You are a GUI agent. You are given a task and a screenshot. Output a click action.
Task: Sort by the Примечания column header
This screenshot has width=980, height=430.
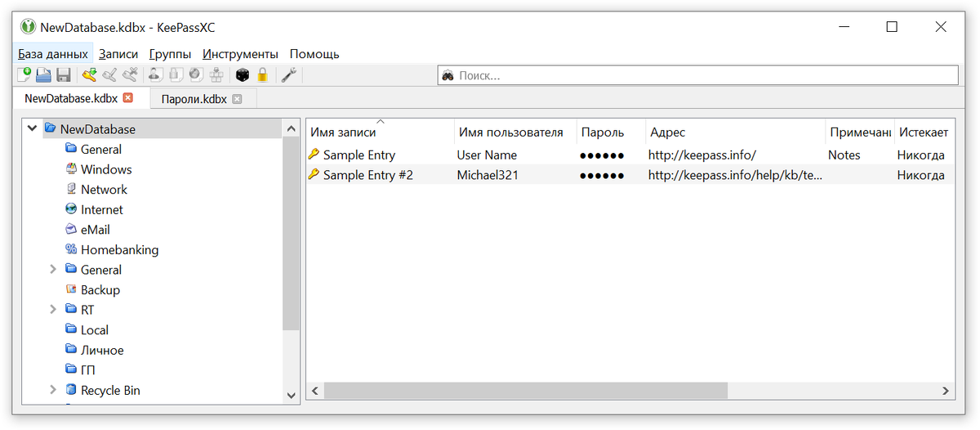(859, 132)
